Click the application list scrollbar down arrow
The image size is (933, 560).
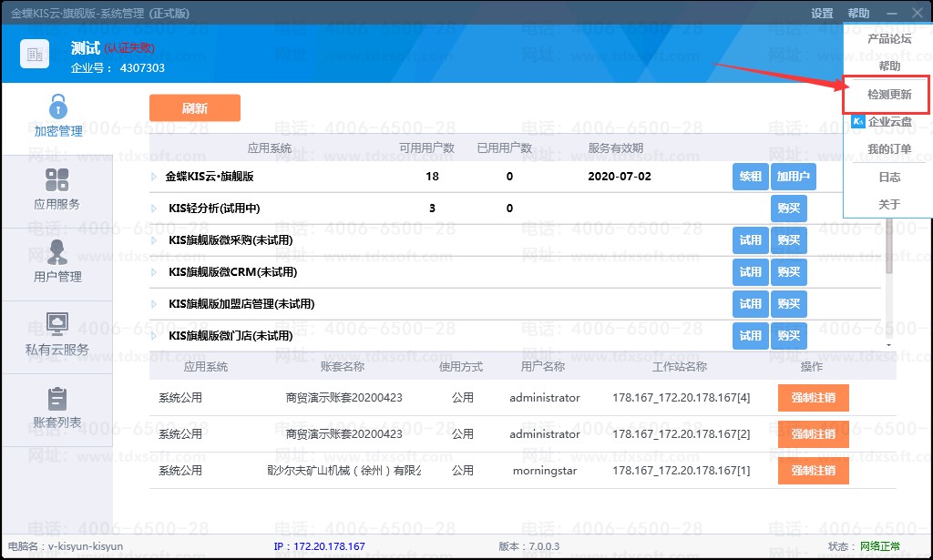889,346
